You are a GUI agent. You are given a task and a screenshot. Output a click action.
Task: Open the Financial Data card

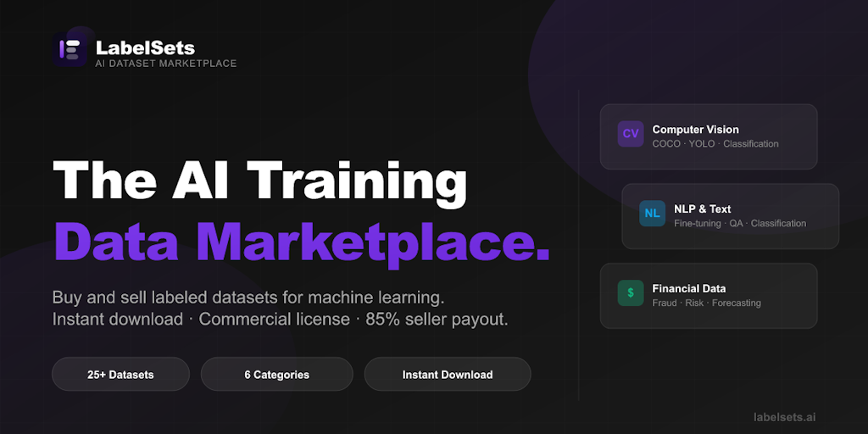709,296
